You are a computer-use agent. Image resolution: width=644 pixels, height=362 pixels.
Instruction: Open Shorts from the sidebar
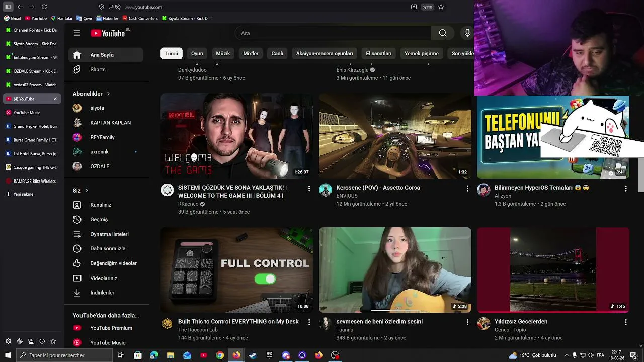click(x=106, y=69)
